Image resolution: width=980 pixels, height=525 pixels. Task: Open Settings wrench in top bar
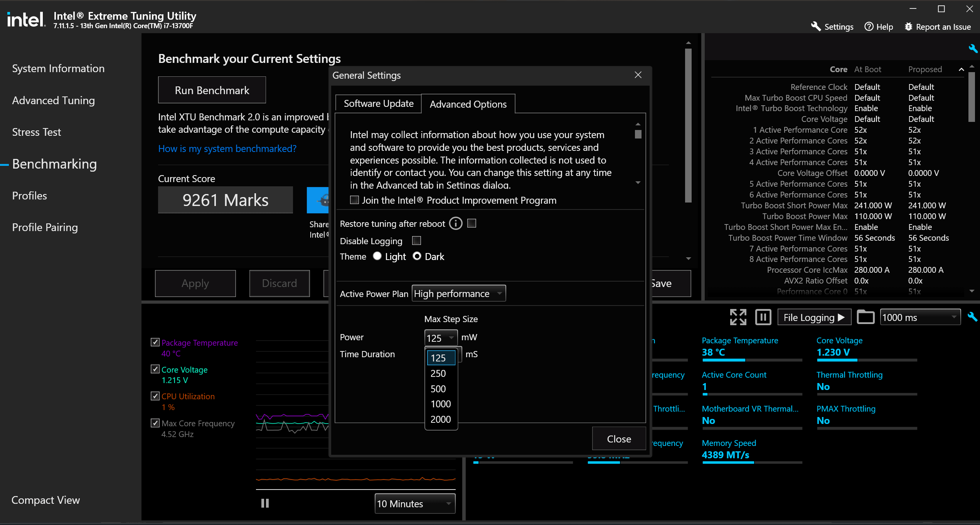(816, 27)
